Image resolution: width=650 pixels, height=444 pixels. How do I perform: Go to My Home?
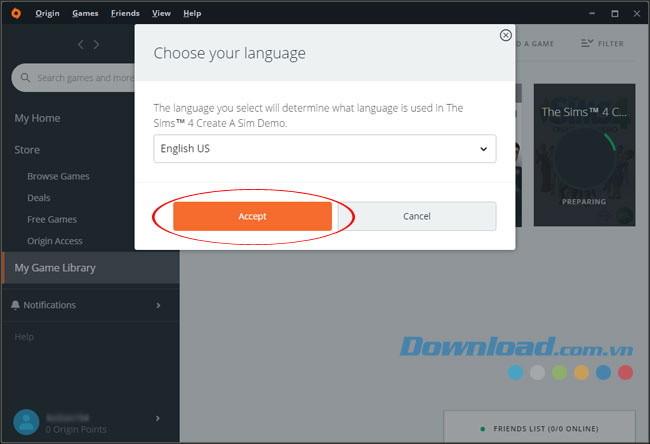tap(37, 118)
